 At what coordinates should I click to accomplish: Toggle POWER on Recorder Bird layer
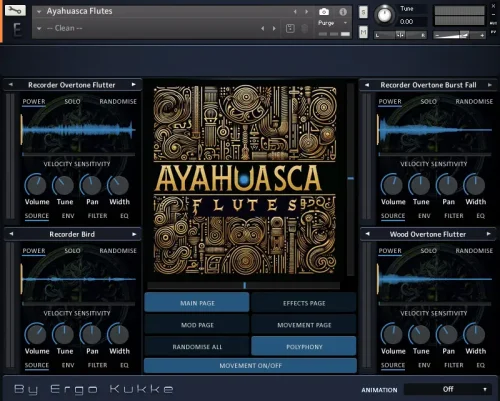[34, 251]
